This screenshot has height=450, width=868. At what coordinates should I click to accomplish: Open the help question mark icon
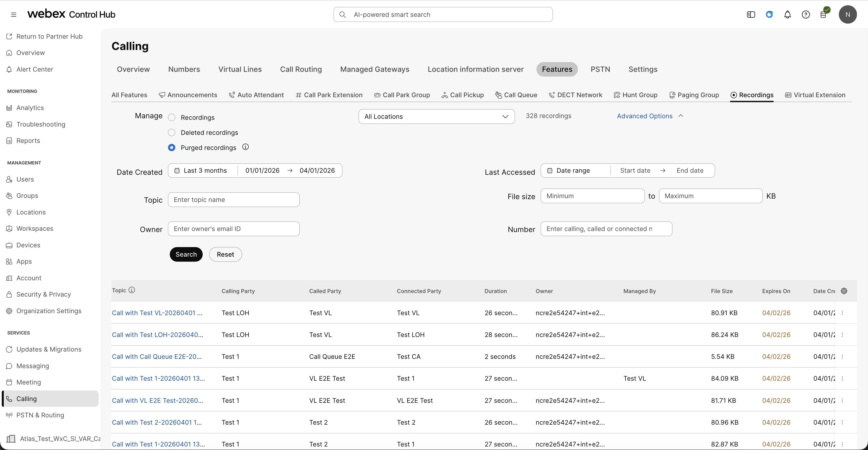point(806,14)
